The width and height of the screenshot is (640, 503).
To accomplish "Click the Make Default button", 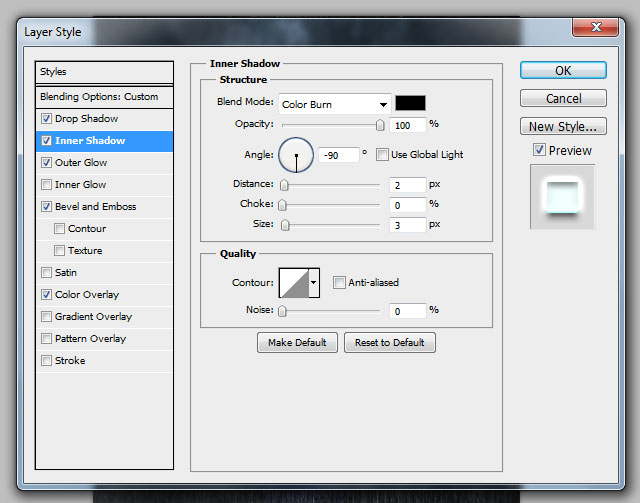I will coord(297,343).
